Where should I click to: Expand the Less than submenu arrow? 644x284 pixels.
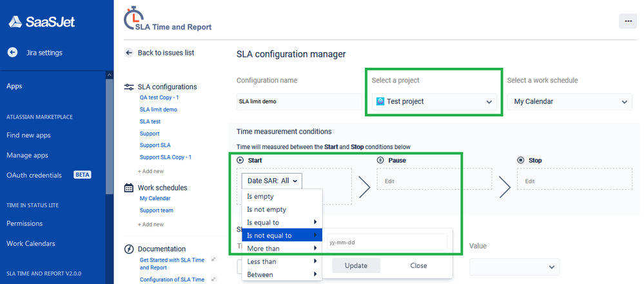pyautogui.click(x=315, y=261)
